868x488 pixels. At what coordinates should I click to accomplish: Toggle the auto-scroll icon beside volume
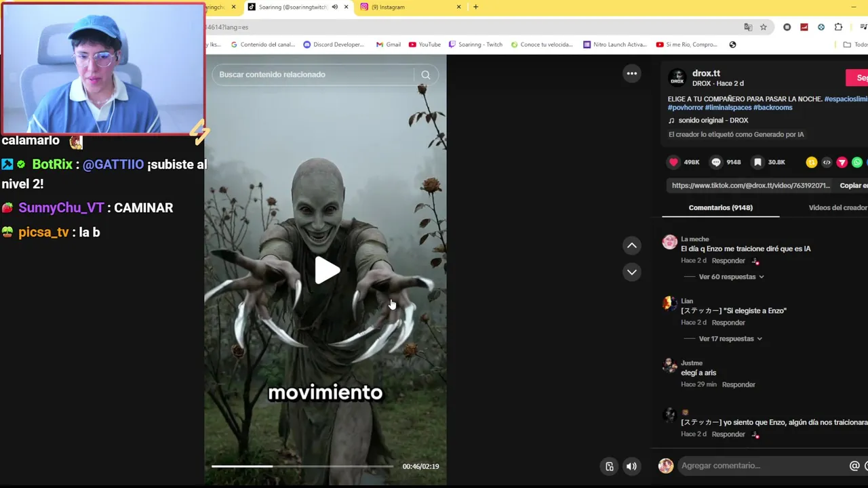pos(609,466)
